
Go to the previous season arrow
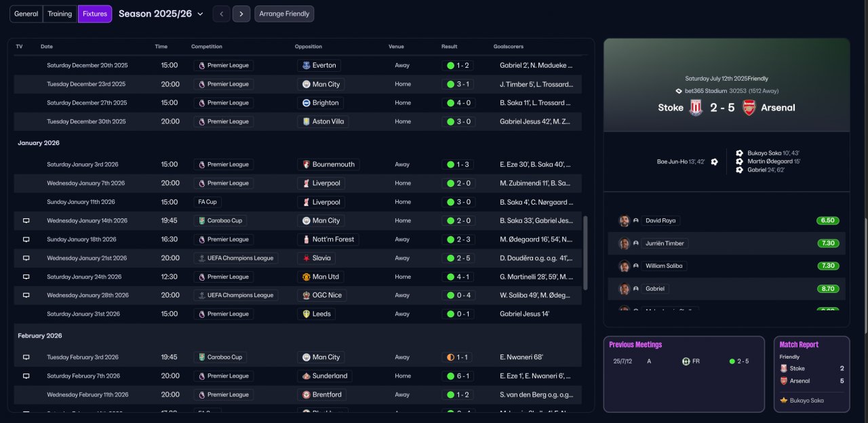click(221, 14)
